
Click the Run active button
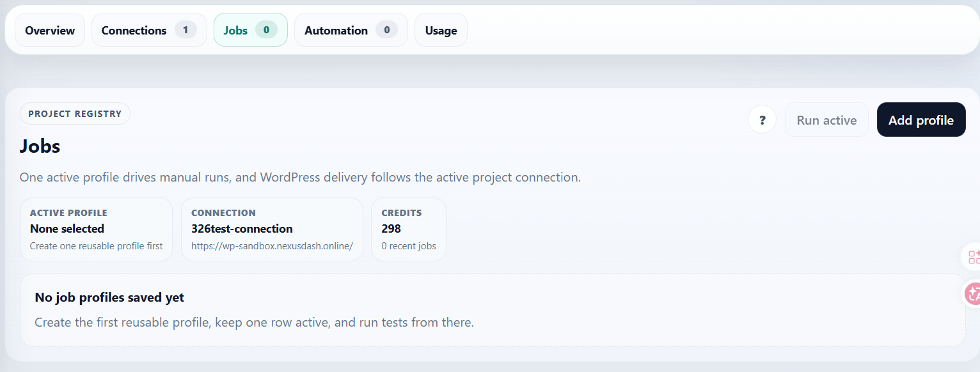point(826,120)
